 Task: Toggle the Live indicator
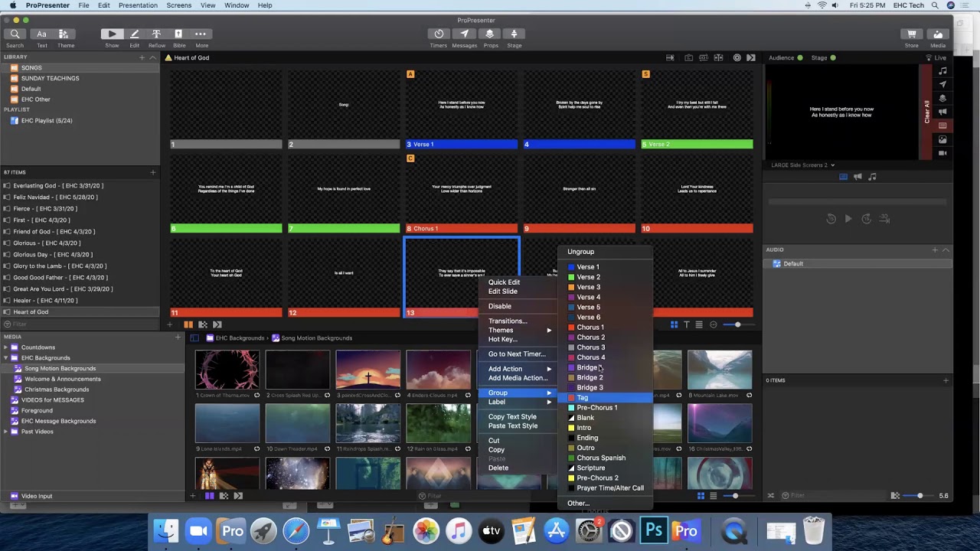936,57
